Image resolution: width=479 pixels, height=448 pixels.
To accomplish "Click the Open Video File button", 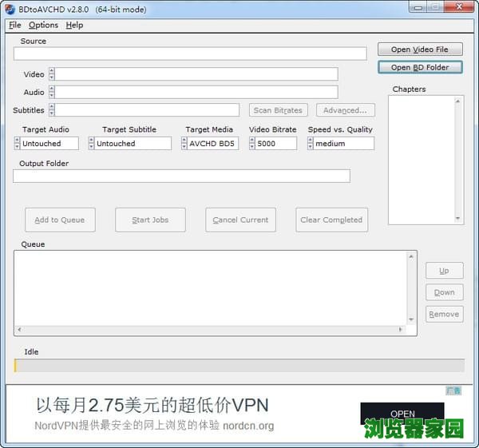I will point(420,50).
